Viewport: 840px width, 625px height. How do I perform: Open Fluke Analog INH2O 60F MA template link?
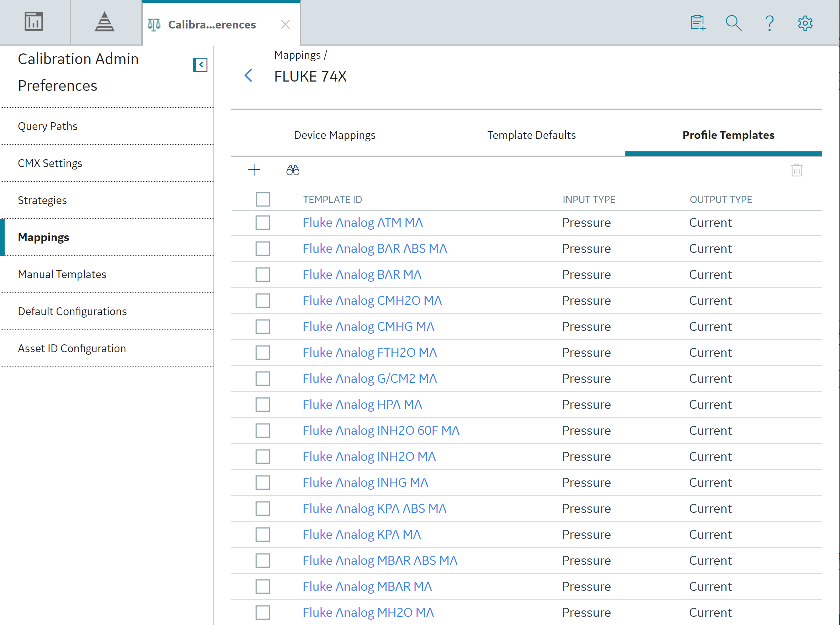(x=381, y=431)
